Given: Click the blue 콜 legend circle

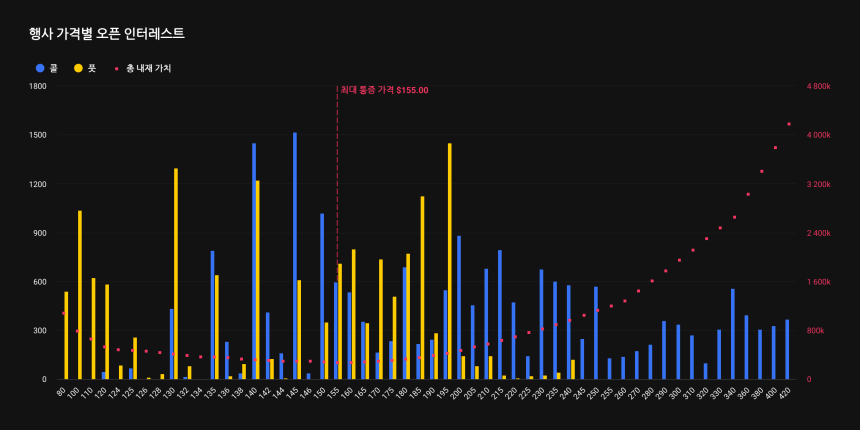Looking at the screenshot, I should (x=40, y=68).
